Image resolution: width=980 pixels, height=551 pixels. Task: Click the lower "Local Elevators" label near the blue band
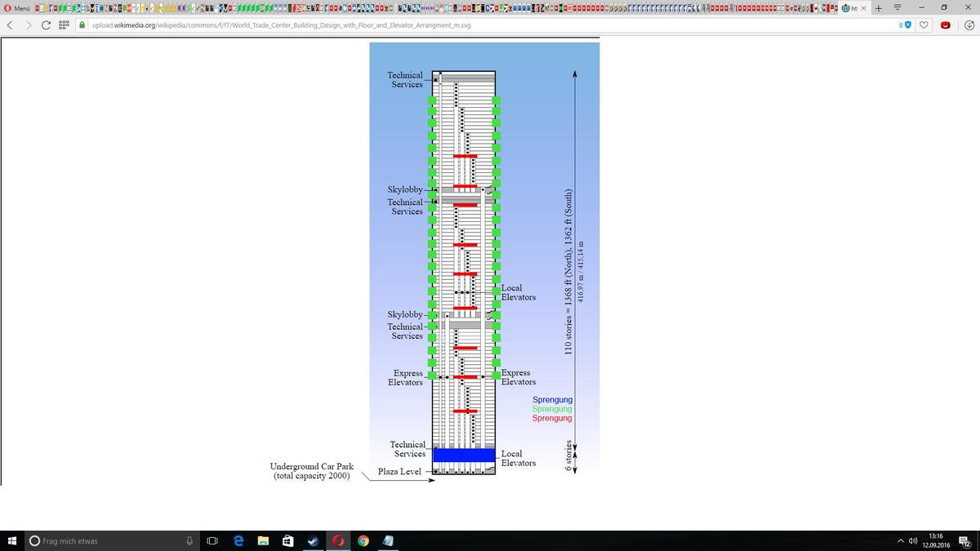519,458
